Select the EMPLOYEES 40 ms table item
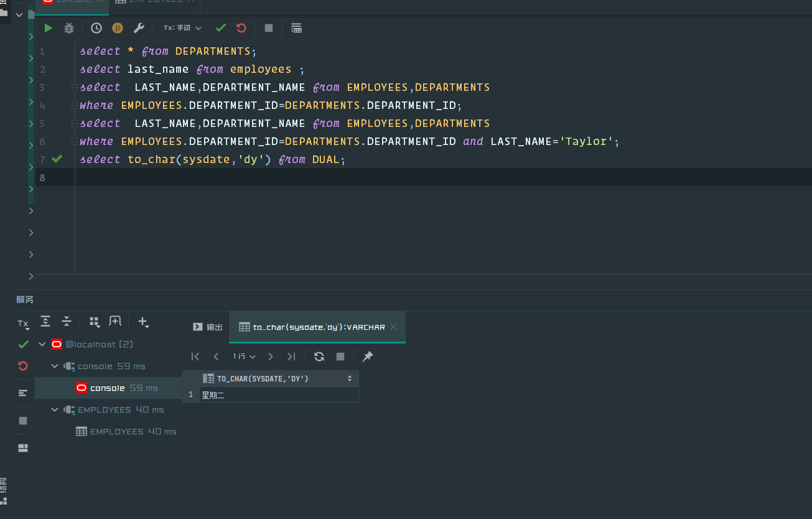The height and width of the screenshot is (519, 812). (108, 431)
